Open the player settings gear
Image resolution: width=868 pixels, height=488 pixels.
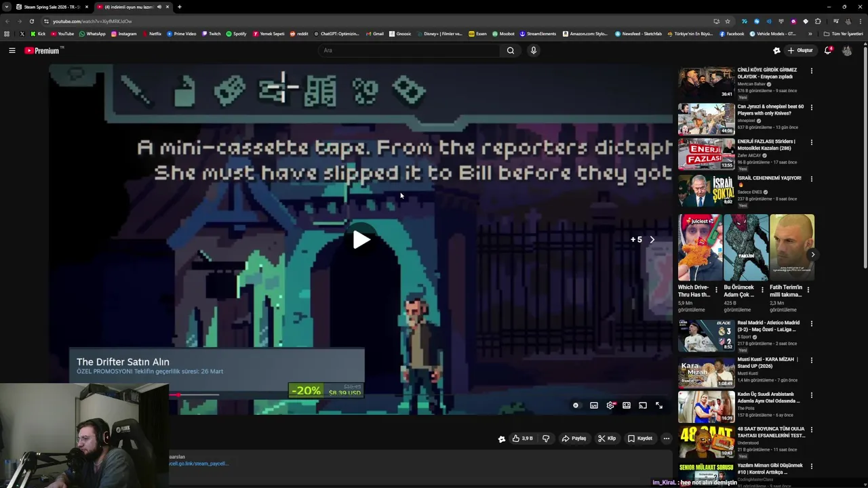click(x=610, y=405)
